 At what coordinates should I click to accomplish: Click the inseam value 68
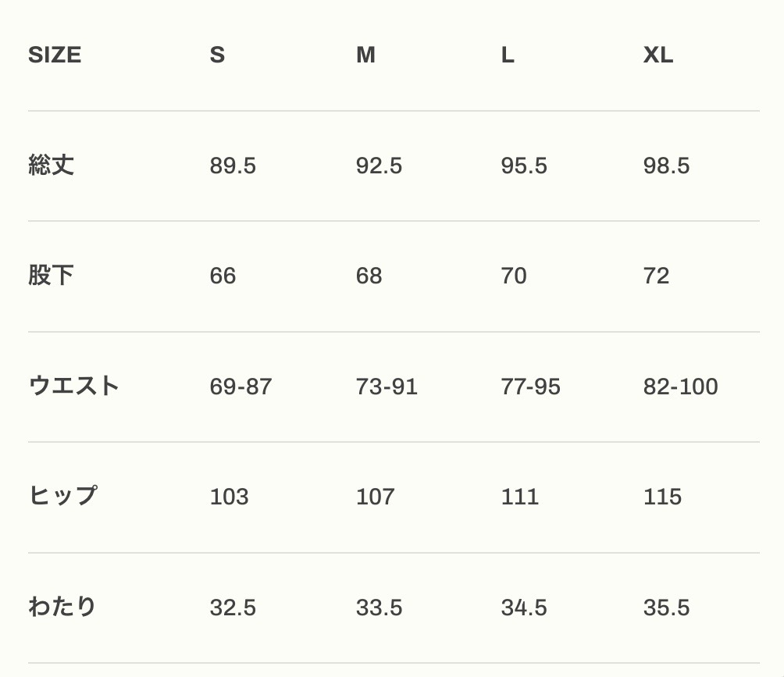point(369,276)
